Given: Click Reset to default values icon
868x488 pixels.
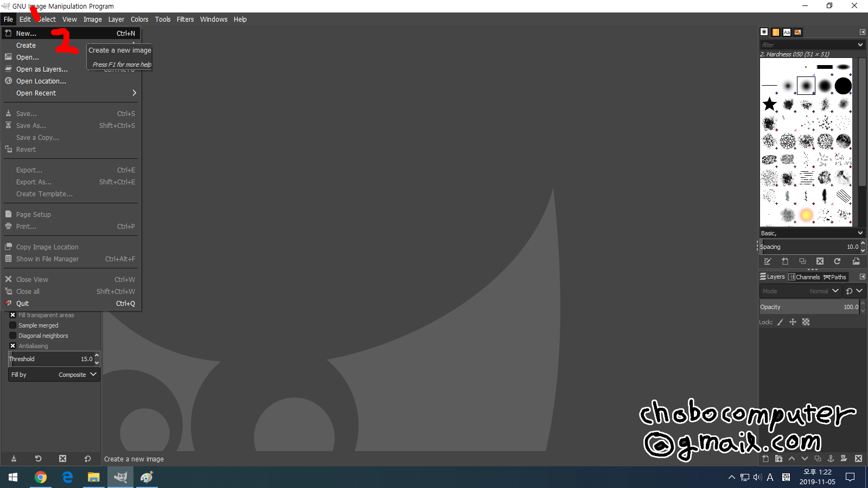Looking at the screenshot, I should (x=87, y=459).
